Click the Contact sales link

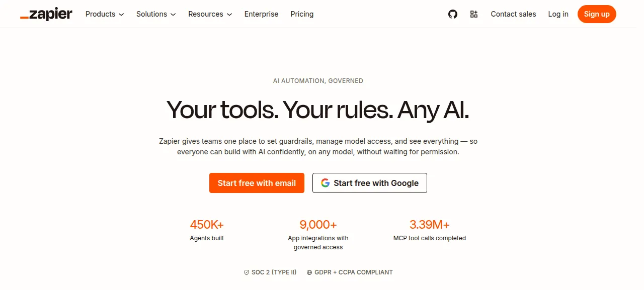[x=513, y=14]
